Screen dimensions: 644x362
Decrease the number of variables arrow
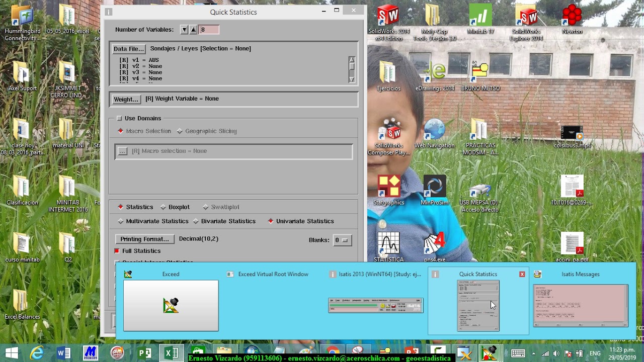(184, 30)
